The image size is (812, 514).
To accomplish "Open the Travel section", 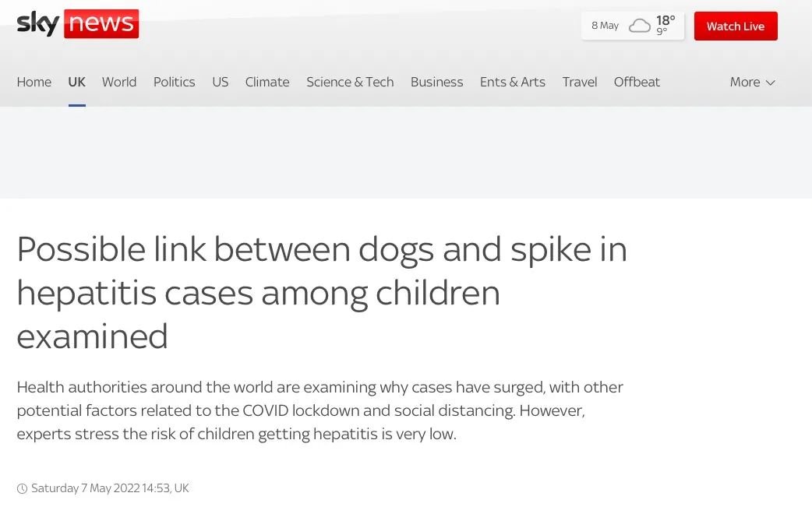I will [580, 82].
